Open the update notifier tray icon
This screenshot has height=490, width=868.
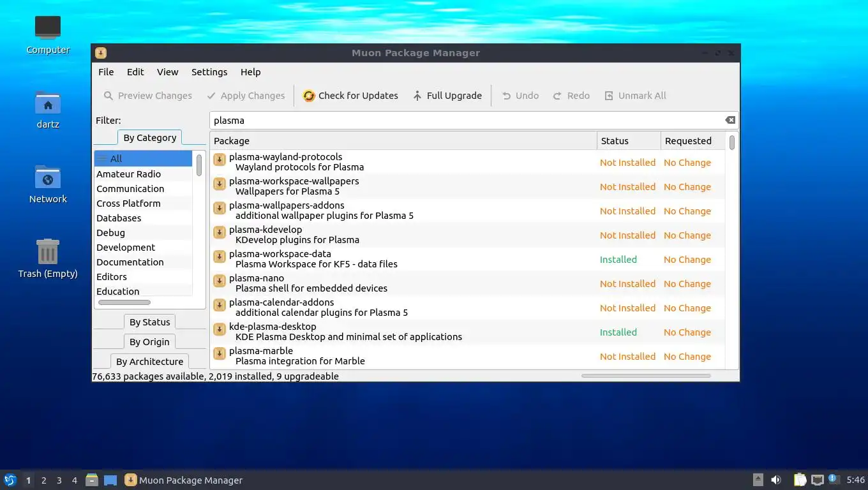click(x=834, y=479)
